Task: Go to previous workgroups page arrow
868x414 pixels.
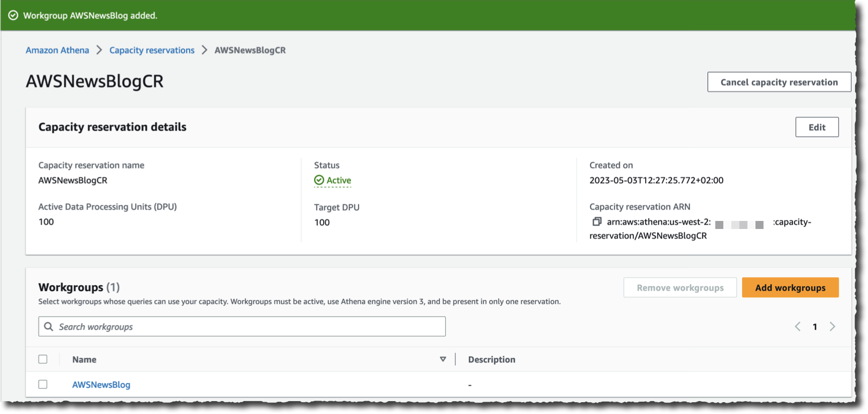Action: 797,327
